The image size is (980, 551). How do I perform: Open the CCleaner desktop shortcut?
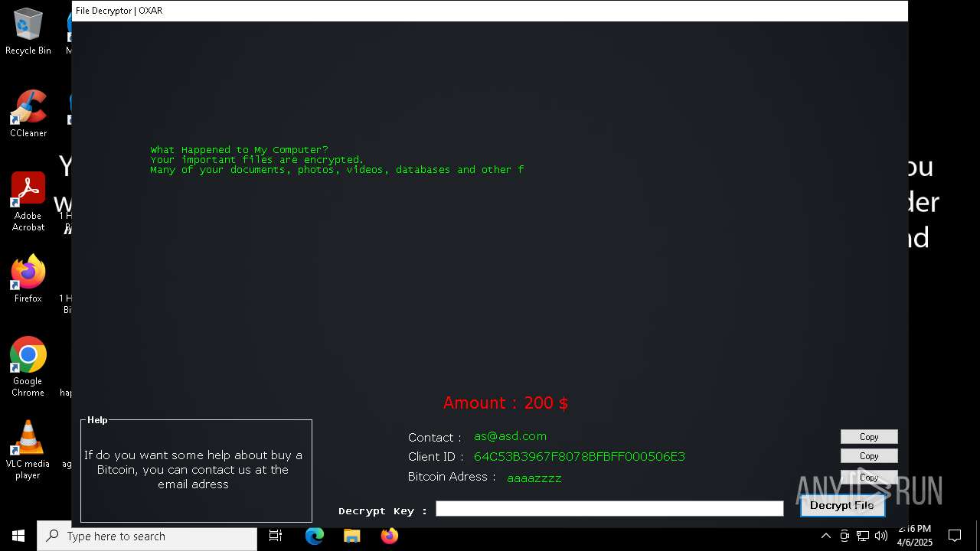click(28, 113)
